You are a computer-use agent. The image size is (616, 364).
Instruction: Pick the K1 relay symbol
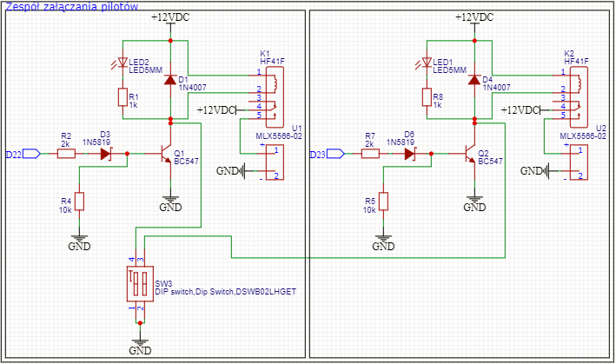275,97
